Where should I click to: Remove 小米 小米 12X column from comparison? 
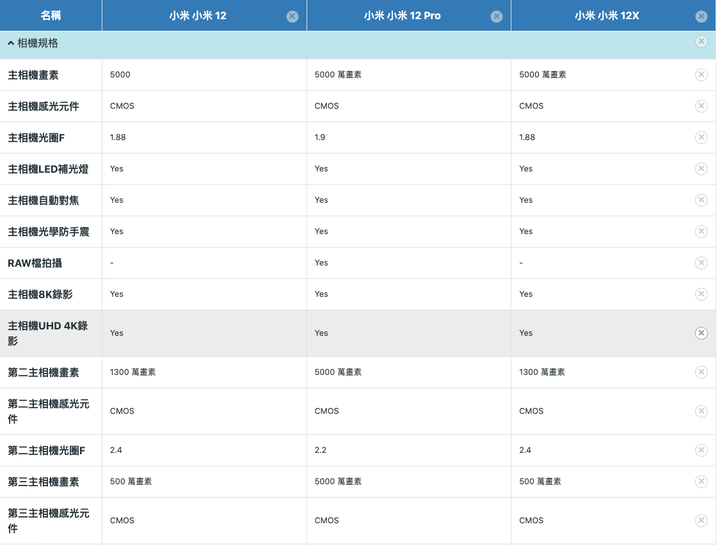click(701, 17)
